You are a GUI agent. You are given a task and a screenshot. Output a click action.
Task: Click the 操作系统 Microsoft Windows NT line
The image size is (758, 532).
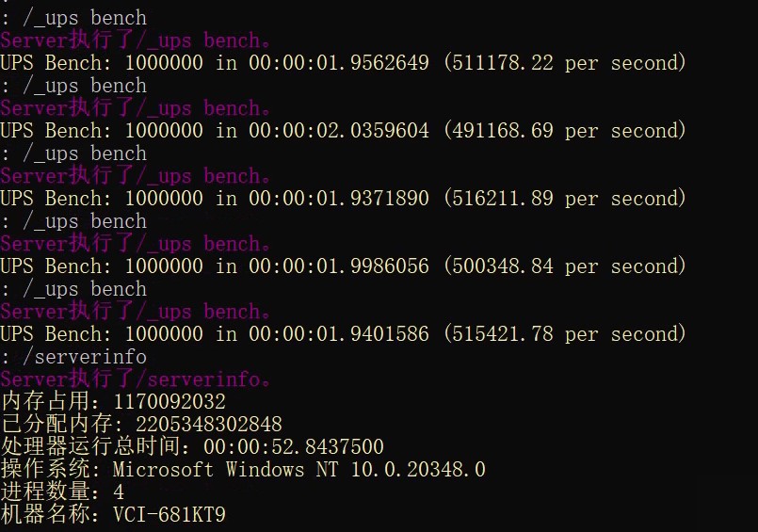point(243,469)
